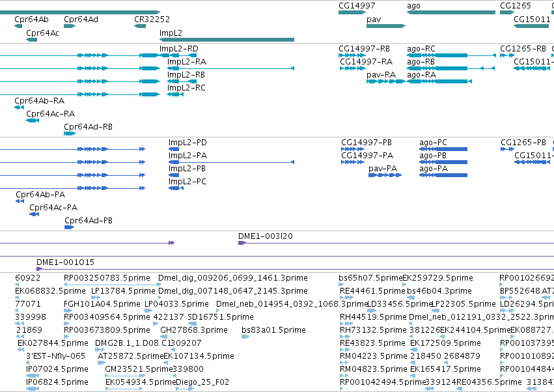Select ImpL2-RC transcript label
554x392 pixels.
186,88
